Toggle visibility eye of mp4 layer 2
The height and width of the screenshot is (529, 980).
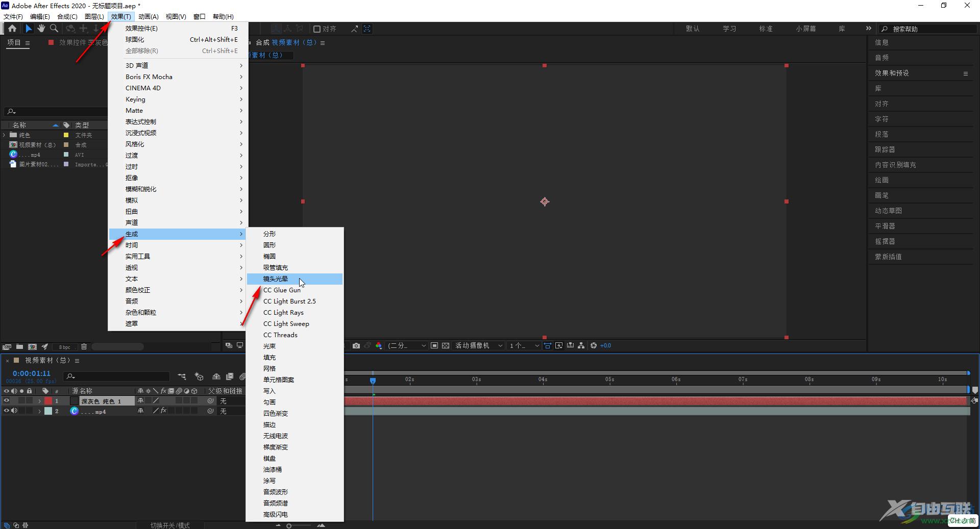[7, 411]
